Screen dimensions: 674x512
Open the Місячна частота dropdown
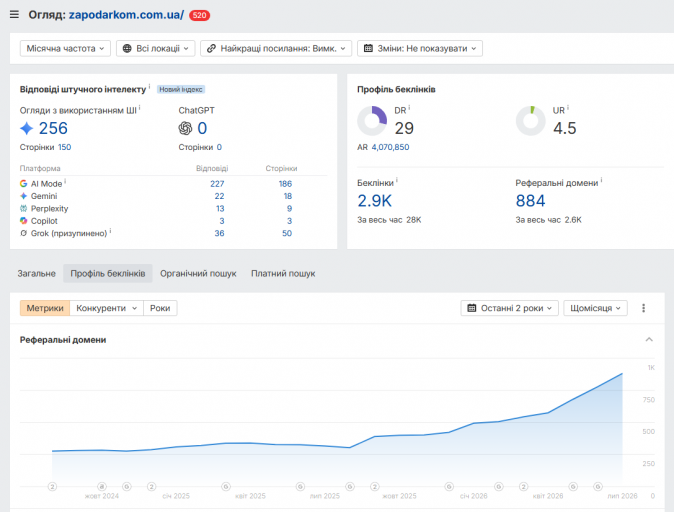pyautogui.click(x=65, y=48)
